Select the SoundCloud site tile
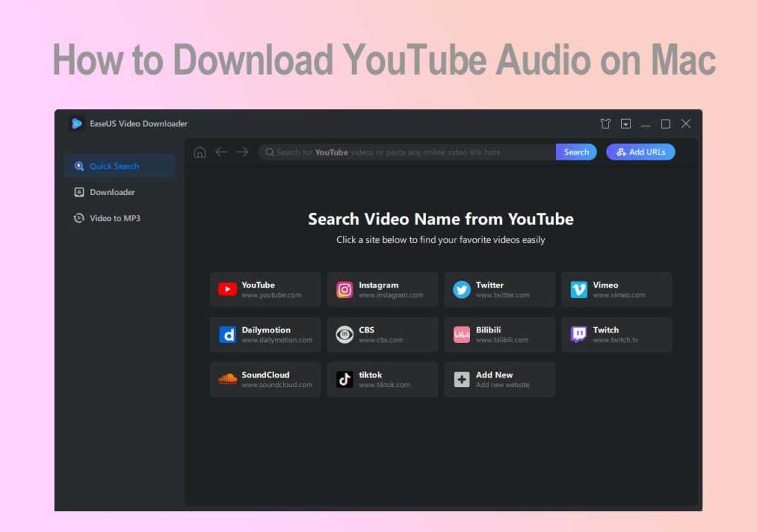 tap(265, 380)
